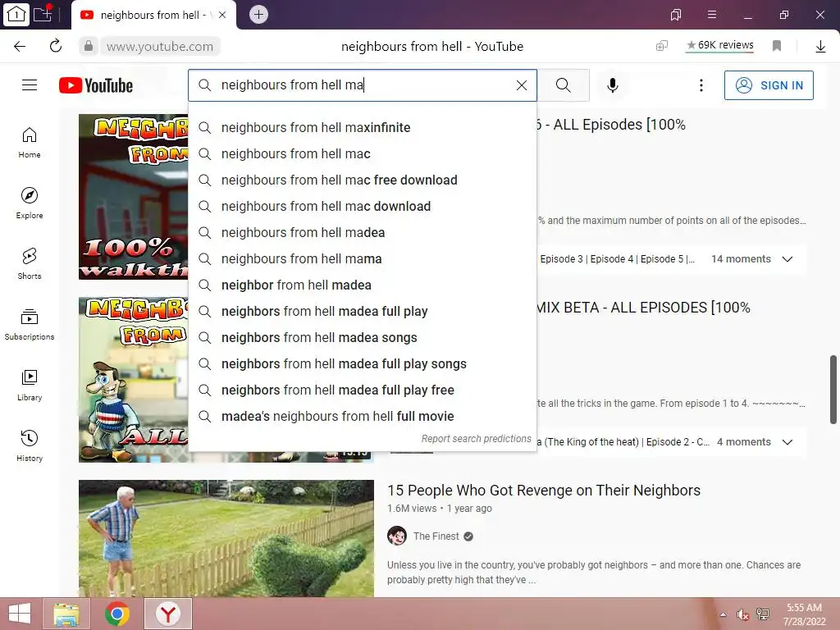Click the browser back arrow
Screen dimensions: 840x630
(x=20, y=46)
